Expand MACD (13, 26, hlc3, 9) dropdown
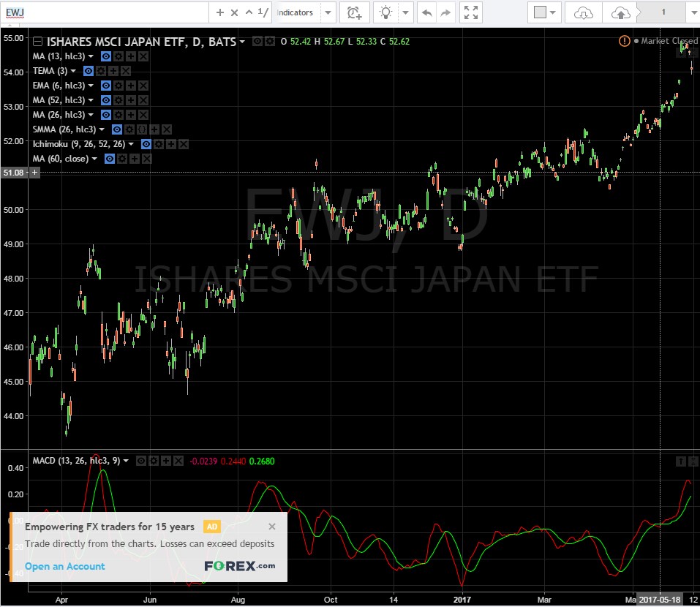This screenshot has height=607, width=700. click(x=126, y=461)
